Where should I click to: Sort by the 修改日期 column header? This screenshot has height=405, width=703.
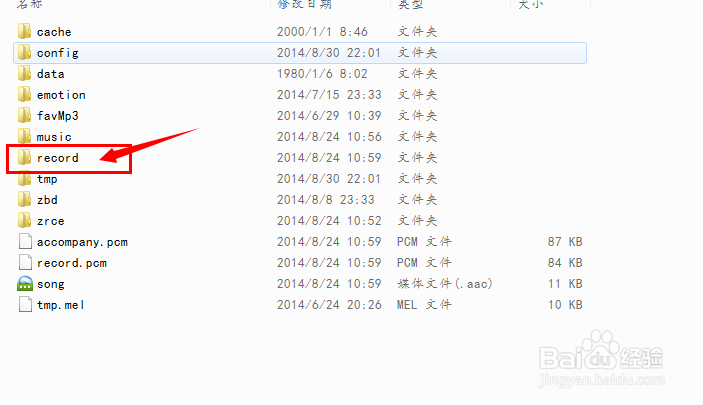coord(305,4)
